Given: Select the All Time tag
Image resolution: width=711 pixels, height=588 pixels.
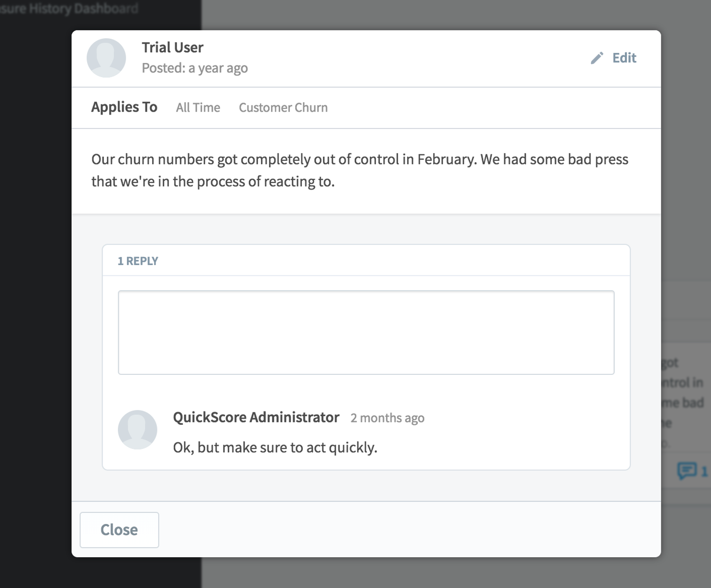Looking at the screenshot, I should click(x=198, y=107).
